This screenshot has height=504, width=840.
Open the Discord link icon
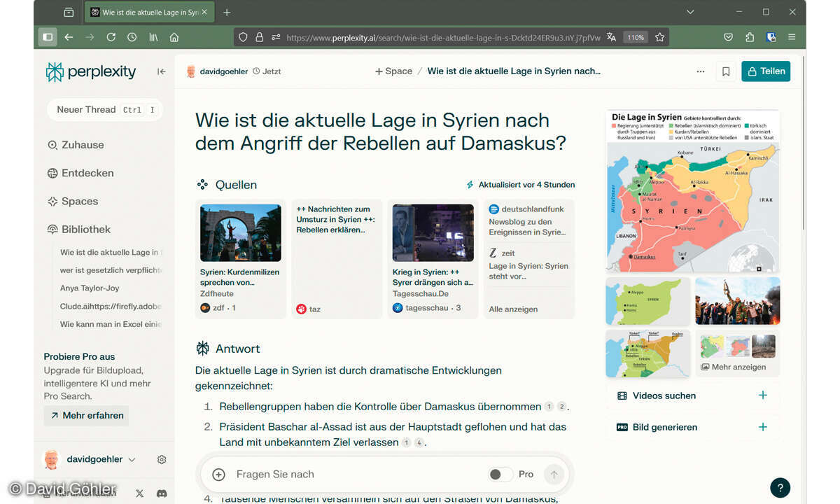(x=162, y=493)
